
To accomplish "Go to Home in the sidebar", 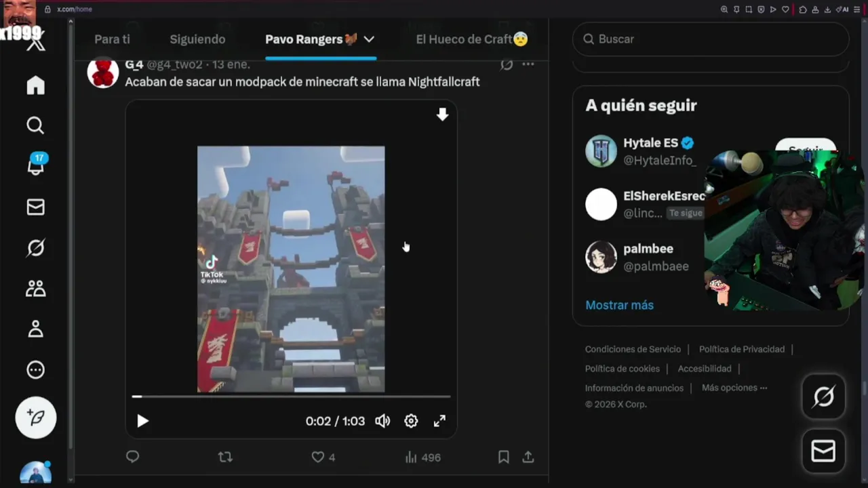I will (35, 85).
